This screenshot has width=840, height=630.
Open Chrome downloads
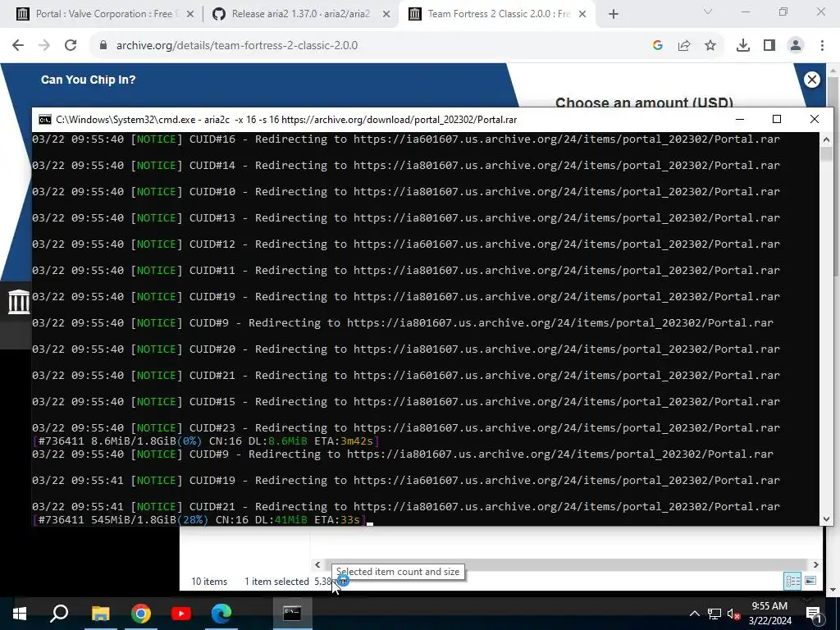pos(743,46)
